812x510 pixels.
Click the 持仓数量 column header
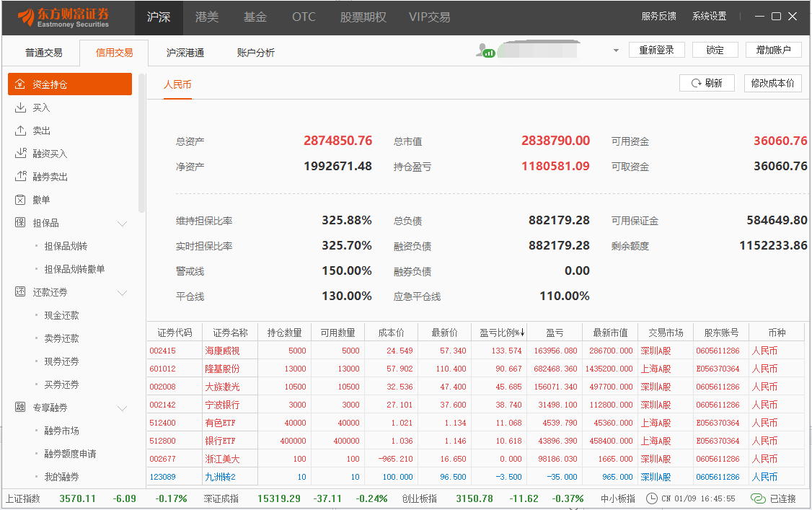(x=284, y=333)
